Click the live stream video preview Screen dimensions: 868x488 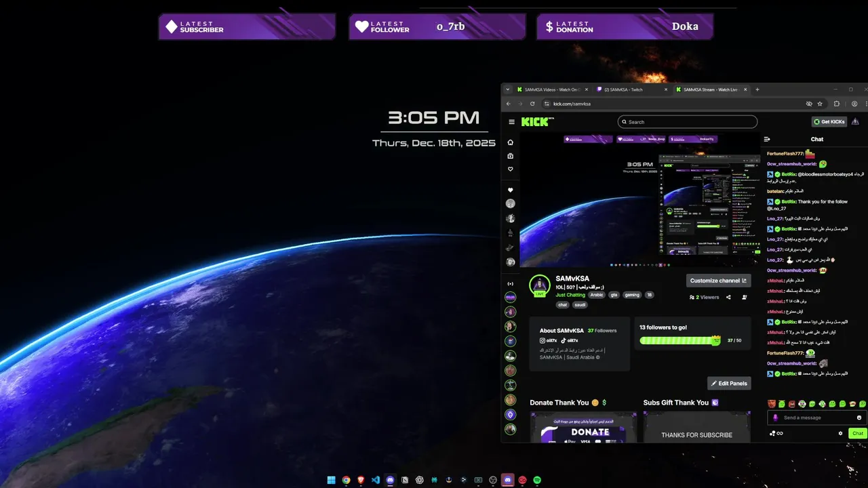click(x=639, y=200)
